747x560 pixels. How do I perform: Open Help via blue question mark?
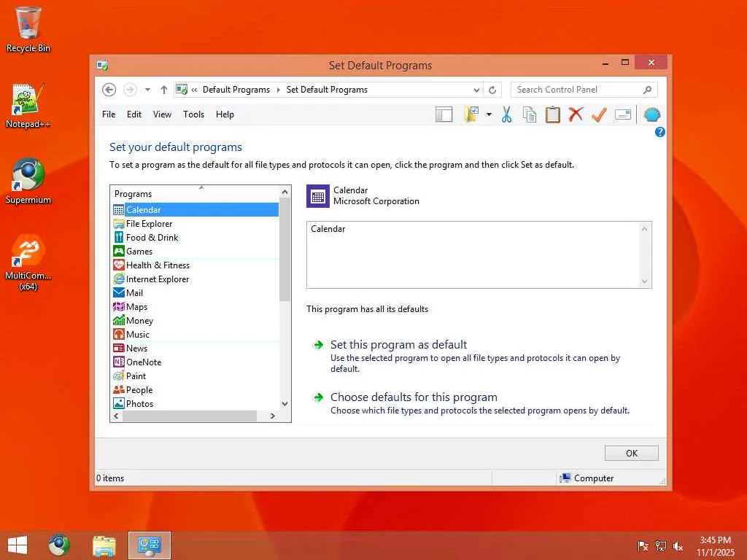click(x=659, y=132)
